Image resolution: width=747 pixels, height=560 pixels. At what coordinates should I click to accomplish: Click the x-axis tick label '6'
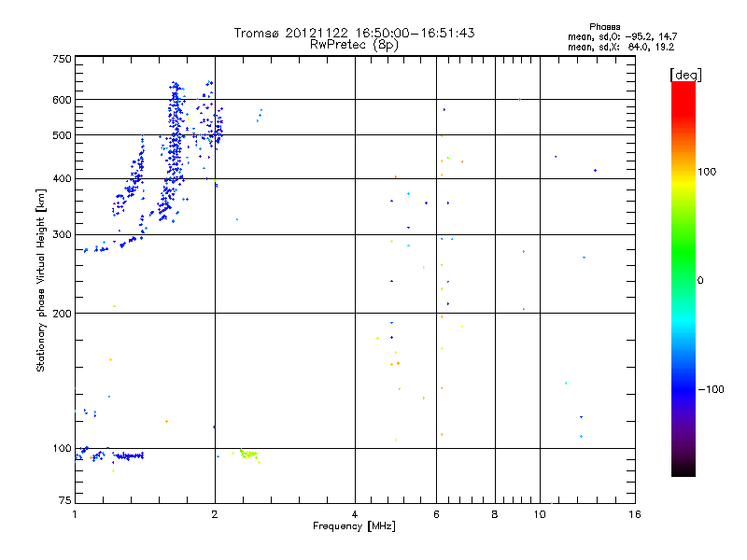[436, 514]
